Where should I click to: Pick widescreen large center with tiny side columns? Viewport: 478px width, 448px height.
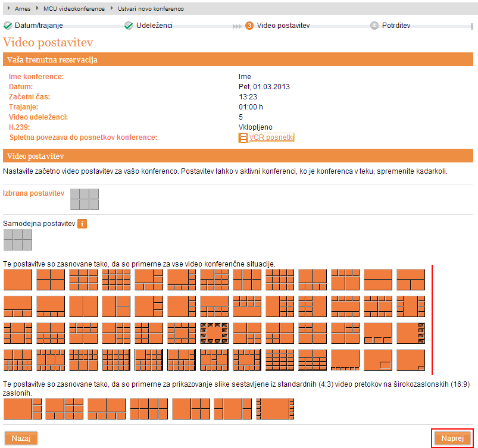[x=275, y=409]
